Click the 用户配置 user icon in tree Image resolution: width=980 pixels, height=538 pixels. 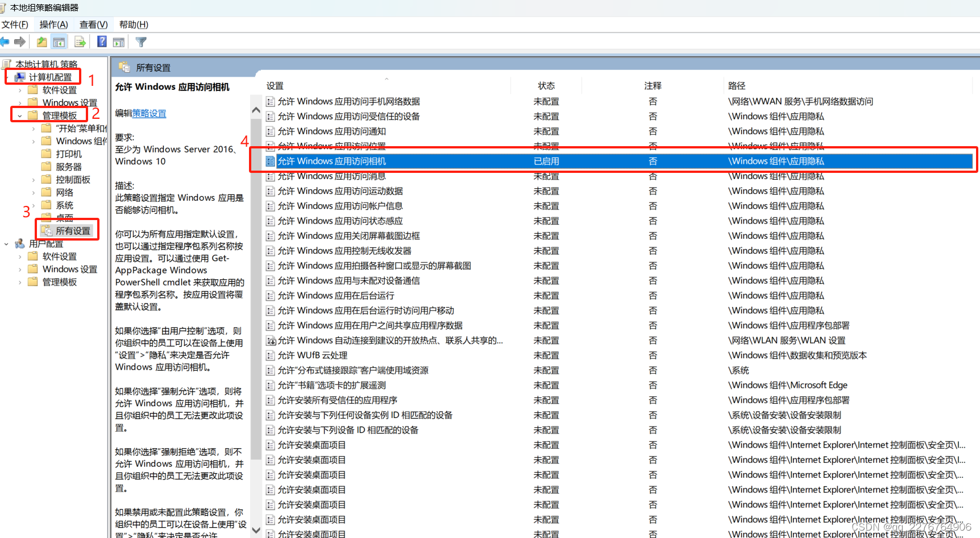[x=20, y=243]
